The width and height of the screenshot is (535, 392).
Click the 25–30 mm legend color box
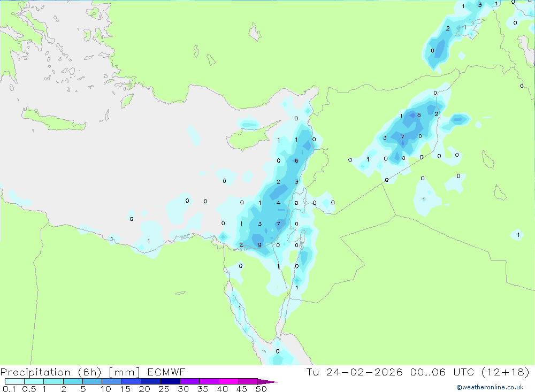[x=170, y=381]
